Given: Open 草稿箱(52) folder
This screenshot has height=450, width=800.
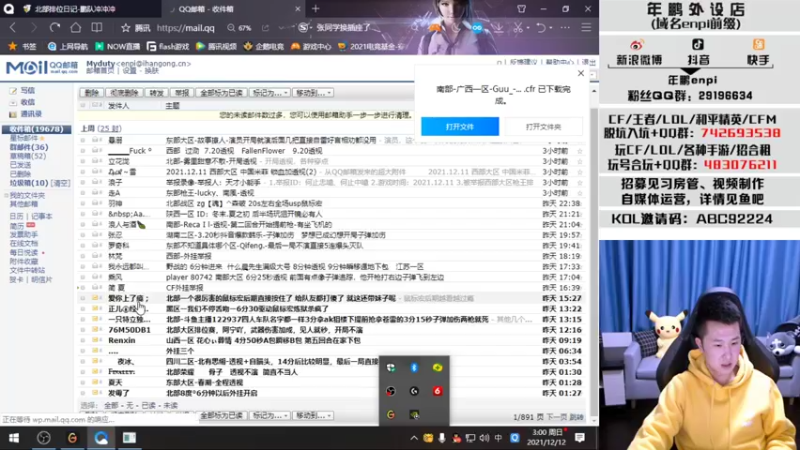Looking at the screenshot, I should pyautogui.click(x=28, y=156).
